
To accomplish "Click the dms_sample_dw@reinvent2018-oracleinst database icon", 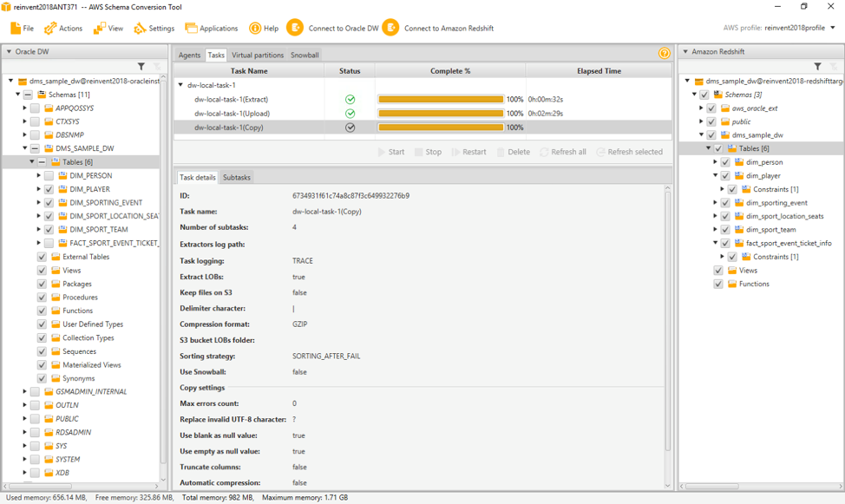I will coord(23,82).
